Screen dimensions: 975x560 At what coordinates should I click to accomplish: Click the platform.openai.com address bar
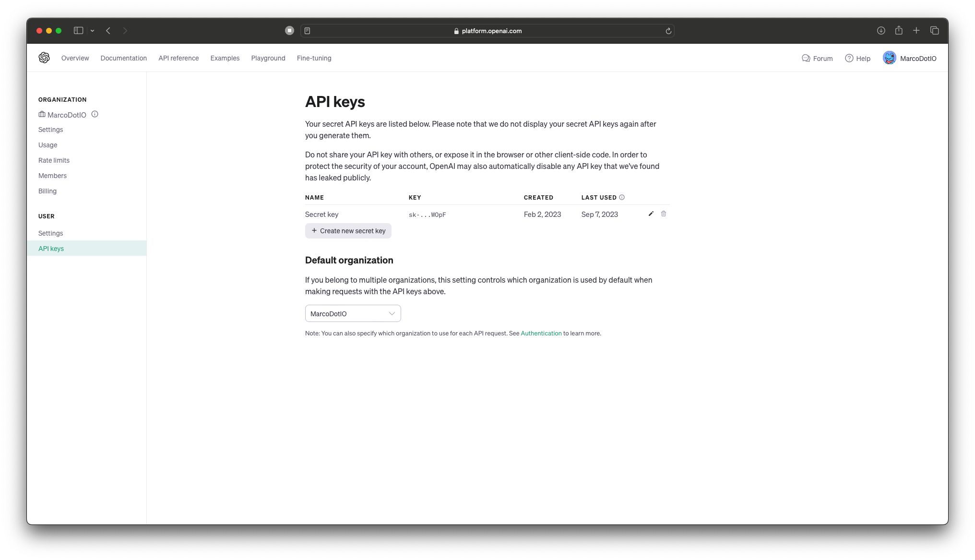[487, 31]
